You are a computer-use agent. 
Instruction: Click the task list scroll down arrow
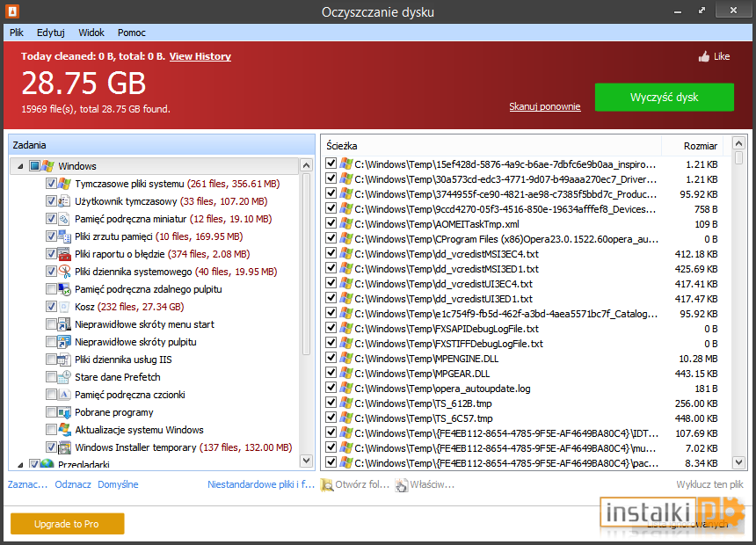306,461
